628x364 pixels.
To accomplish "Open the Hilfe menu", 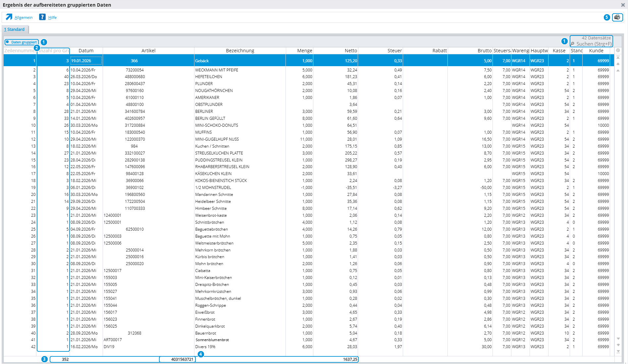I will pyautogui.click(x=52, y=18).
